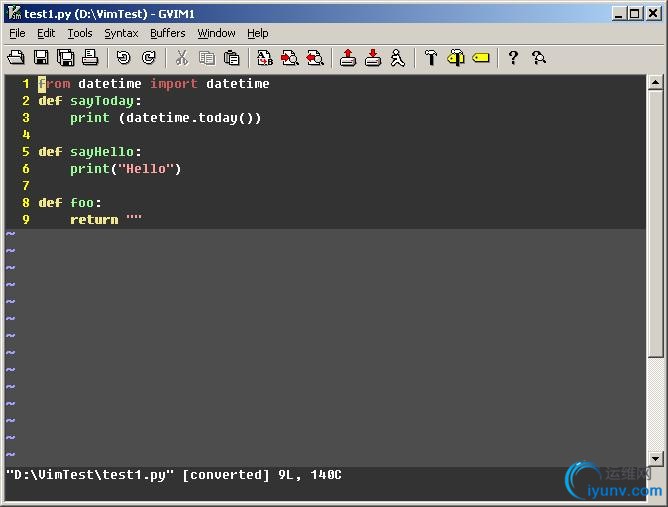Click the Paste clipboard icon
The width and height of the screenshot is (668, 507).
coord(231,58)
